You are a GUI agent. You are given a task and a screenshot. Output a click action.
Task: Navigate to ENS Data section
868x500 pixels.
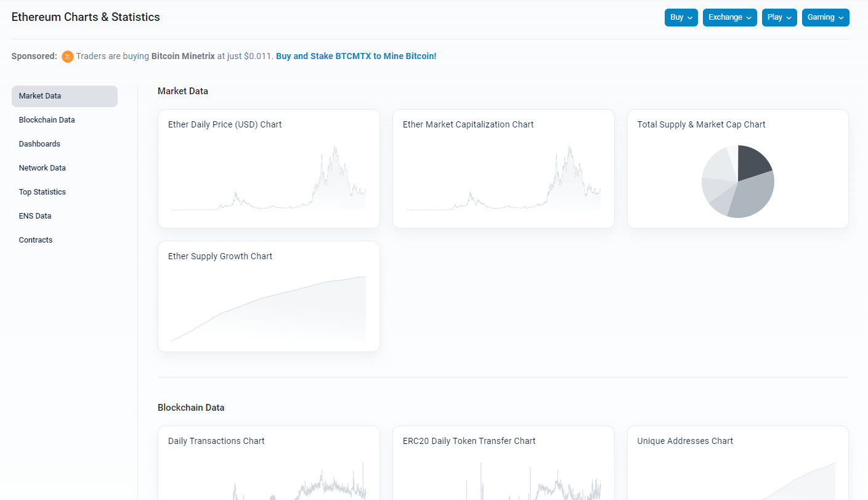[x=35, y=216]
